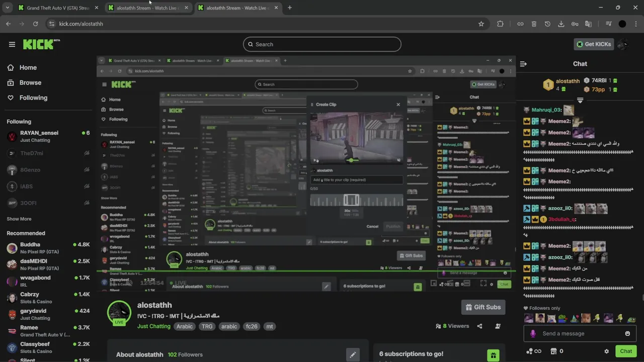Open recommended channel Buddha

click(48, 248)
